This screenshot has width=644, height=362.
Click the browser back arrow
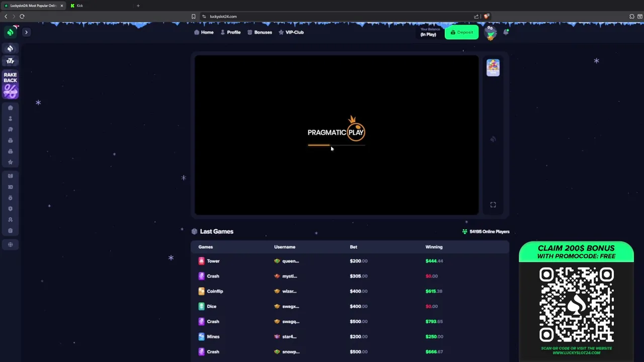click(6, 16)
